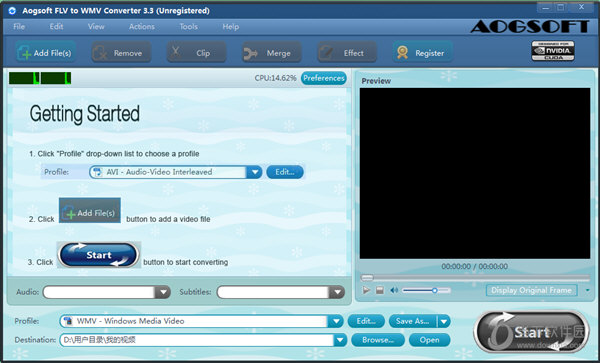This screenshot has width=600, height=363.
Task: Open the View menu
Action: tap(96, 26)
